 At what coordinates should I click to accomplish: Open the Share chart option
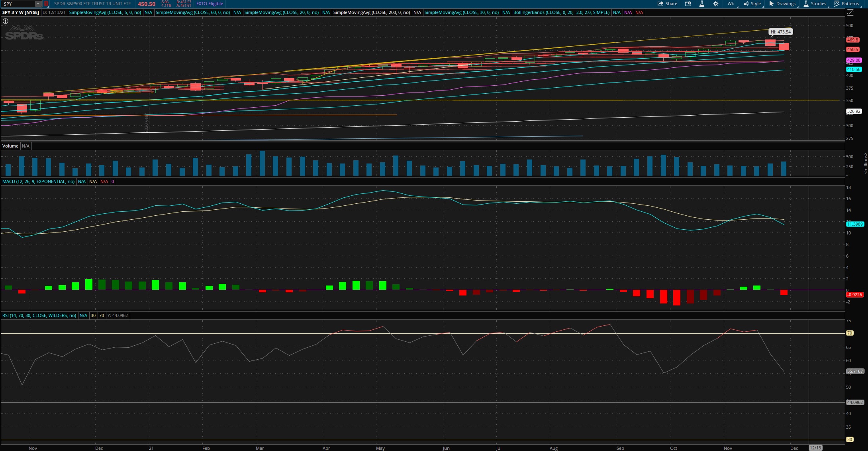tap(667, 4)
